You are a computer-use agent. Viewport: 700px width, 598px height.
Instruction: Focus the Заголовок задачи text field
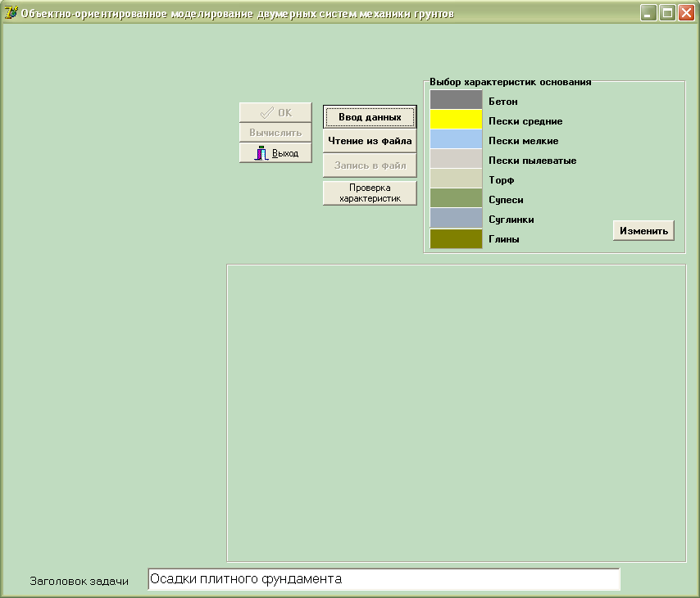point(384,579)
